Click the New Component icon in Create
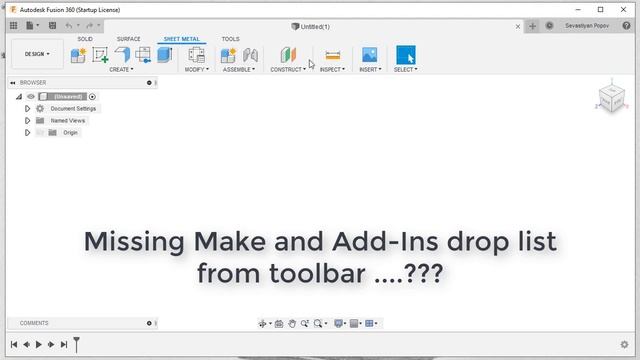640x360 pixels. [x=78, y=55]
